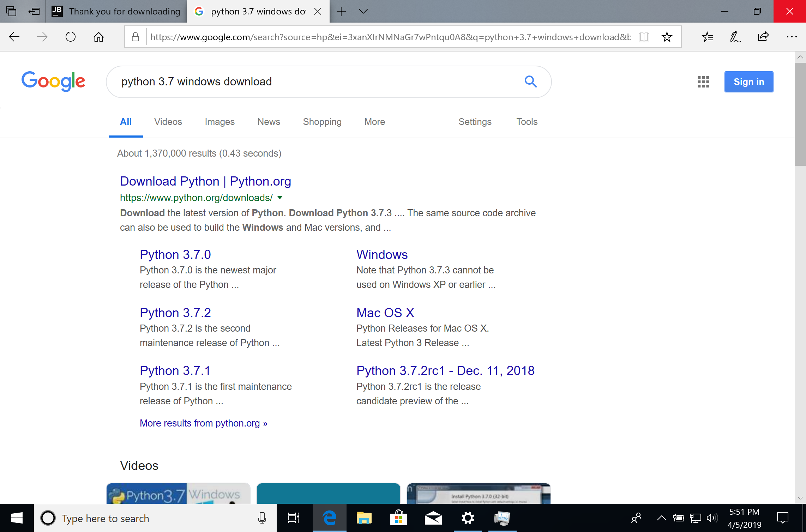Open Python 3.7.2rc1 - Dec. 11, 2018 link
Viewport: 806px width, 532px height.
point(445,370)
